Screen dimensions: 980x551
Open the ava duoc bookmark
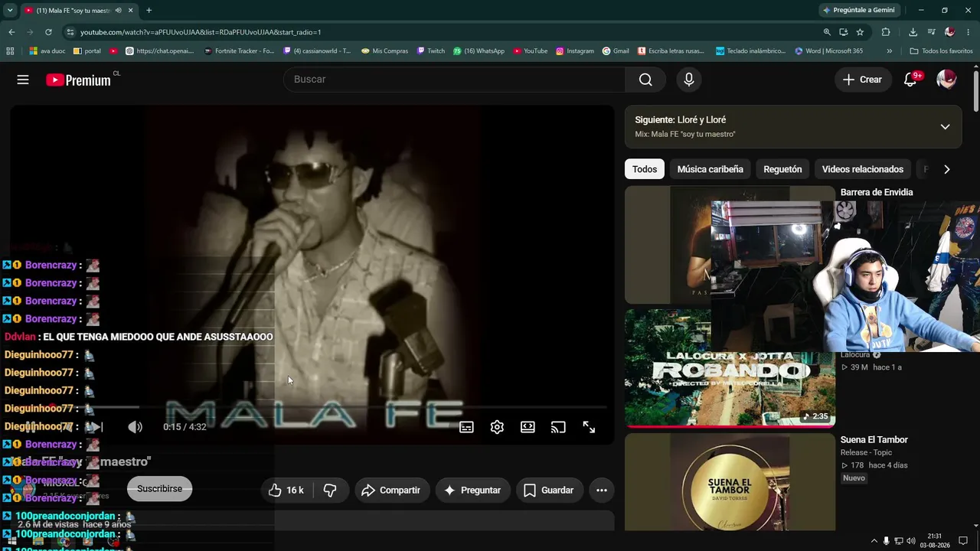pyautogui.click(x=47, y=51)
